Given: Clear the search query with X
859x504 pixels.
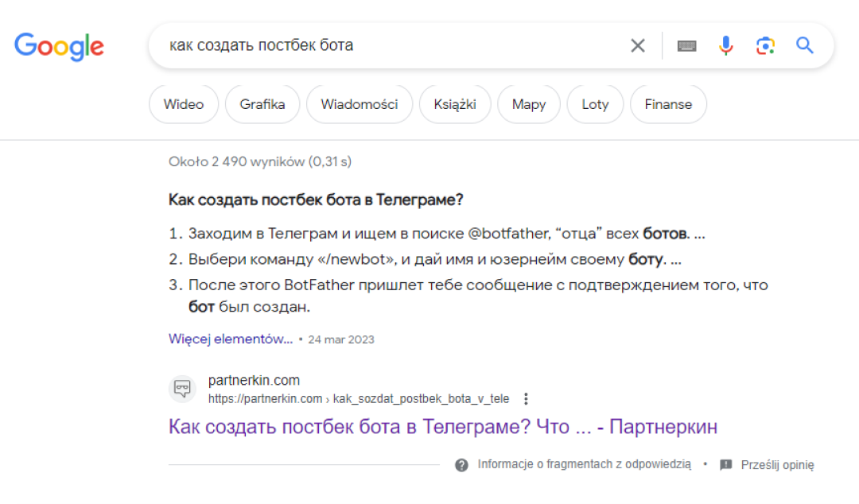Looking at the screenshot, I should pyautogui.click(x=638, y=45).
